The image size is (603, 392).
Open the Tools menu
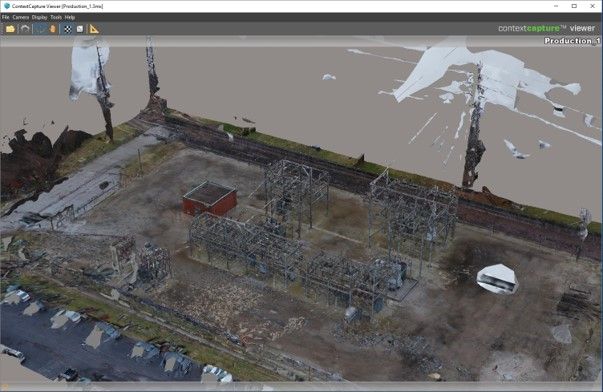click(56, 17)
